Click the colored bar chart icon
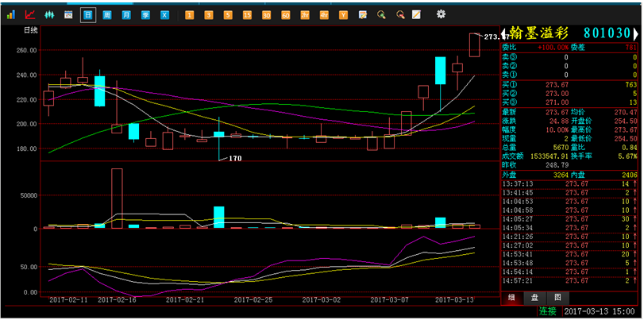 [x=10, y=15]
